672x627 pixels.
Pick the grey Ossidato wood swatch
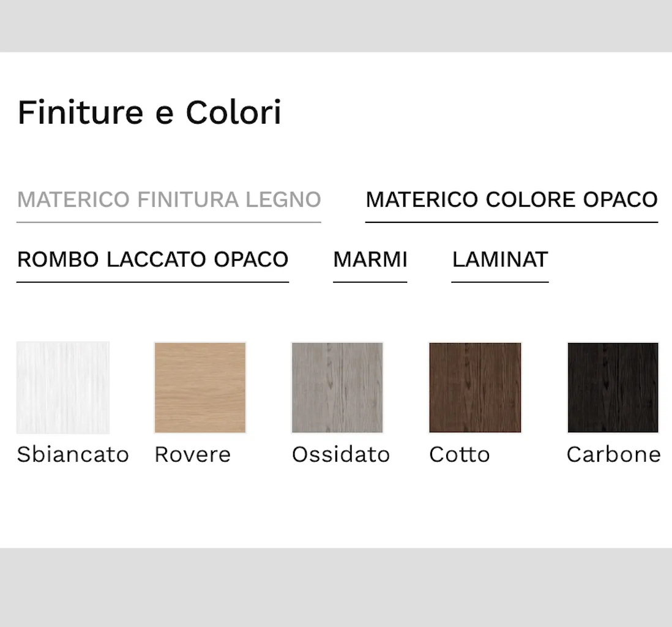(337, 388)
